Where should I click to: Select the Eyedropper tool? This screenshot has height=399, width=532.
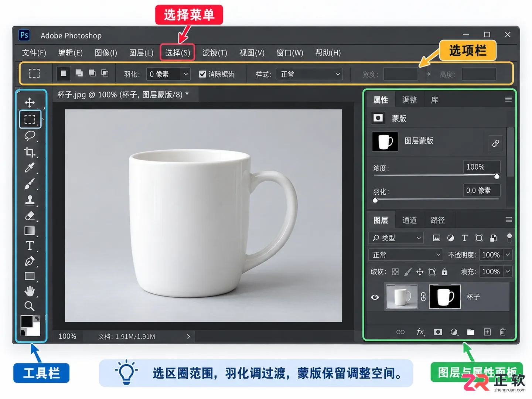(x=30, y=168)
